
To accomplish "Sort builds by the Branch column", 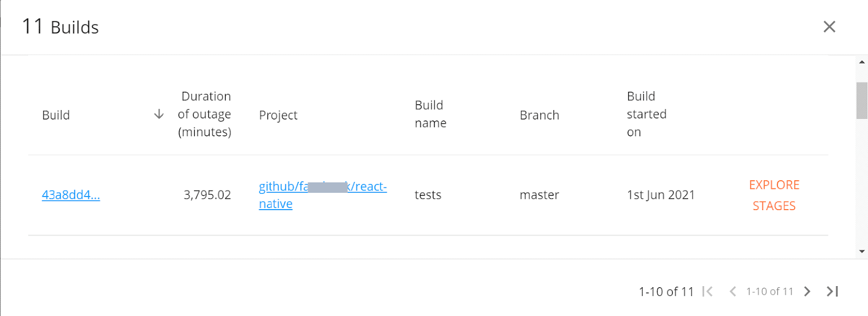I will [x=539, y=115].
